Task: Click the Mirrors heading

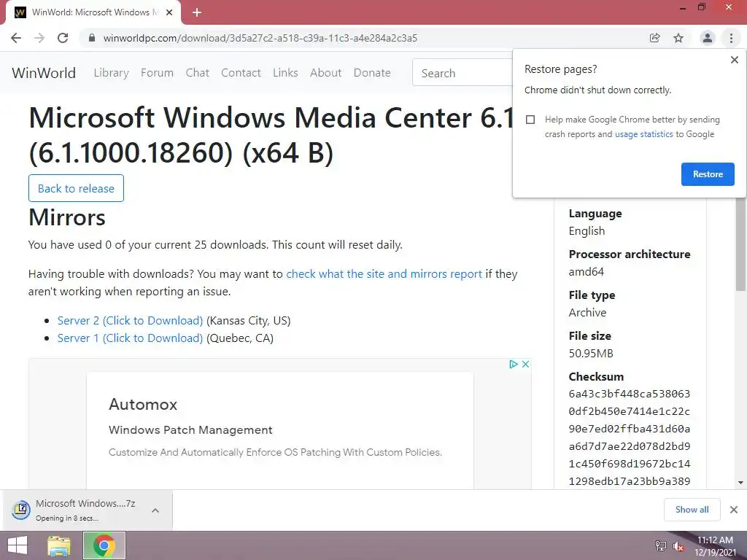Action: pos(66,217)
